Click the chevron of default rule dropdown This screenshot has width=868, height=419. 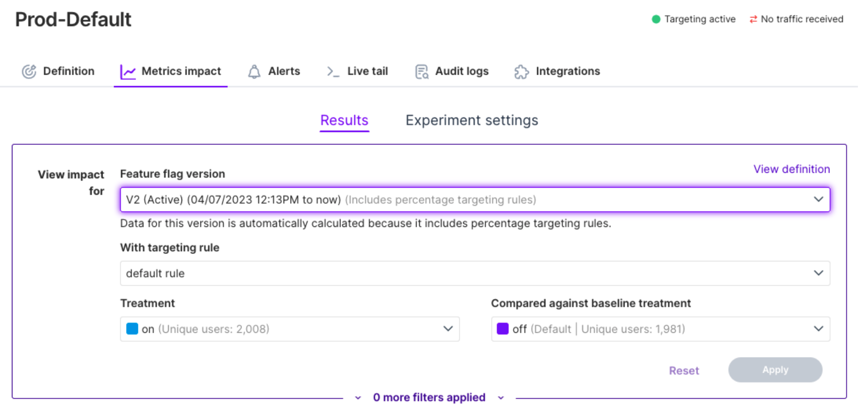(x=819, y=273)
